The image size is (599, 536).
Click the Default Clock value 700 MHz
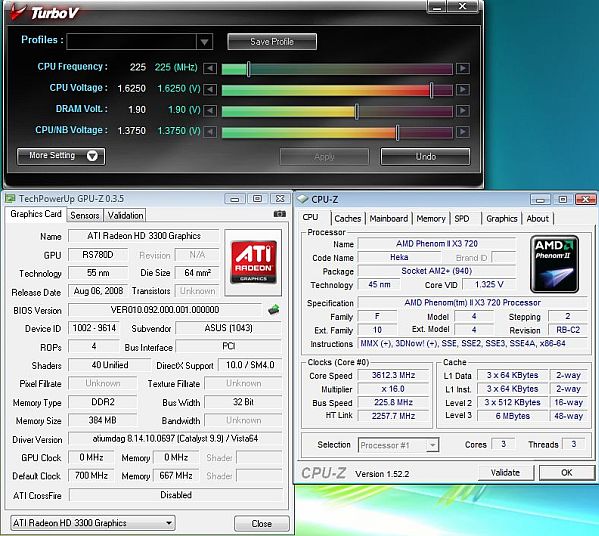91,476
